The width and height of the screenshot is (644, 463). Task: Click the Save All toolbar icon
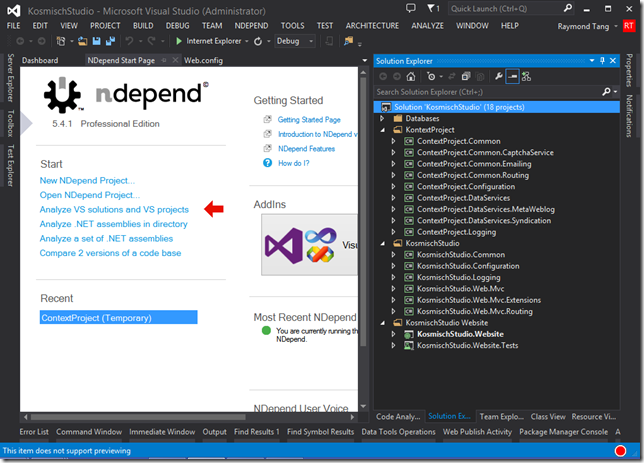[x=110, y=41]
